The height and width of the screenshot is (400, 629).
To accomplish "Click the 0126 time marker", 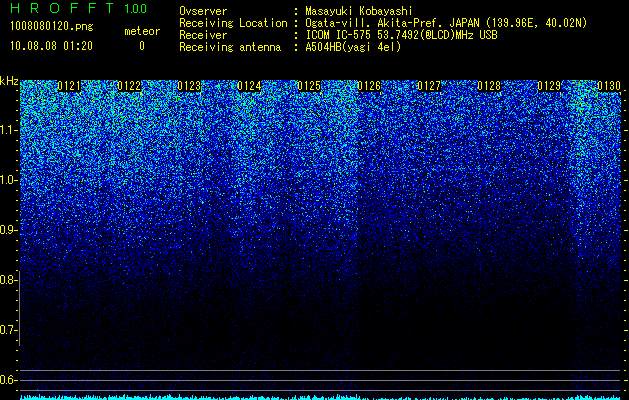I will point(369,86).
